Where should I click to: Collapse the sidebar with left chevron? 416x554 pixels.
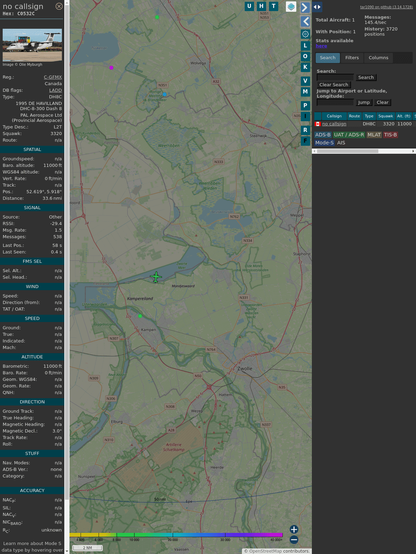point(305,22)
